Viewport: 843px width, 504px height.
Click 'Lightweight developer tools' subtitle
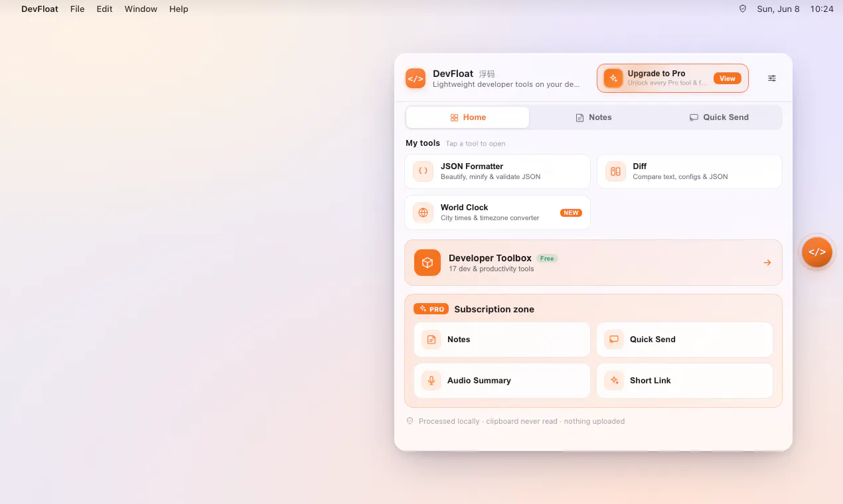point(506,84)
